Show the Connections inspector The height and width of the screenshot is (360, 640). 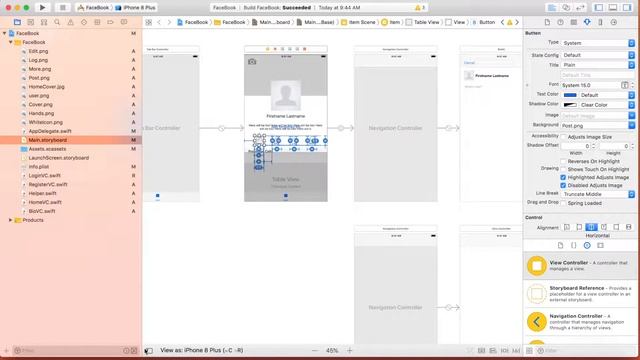point(613,22)
